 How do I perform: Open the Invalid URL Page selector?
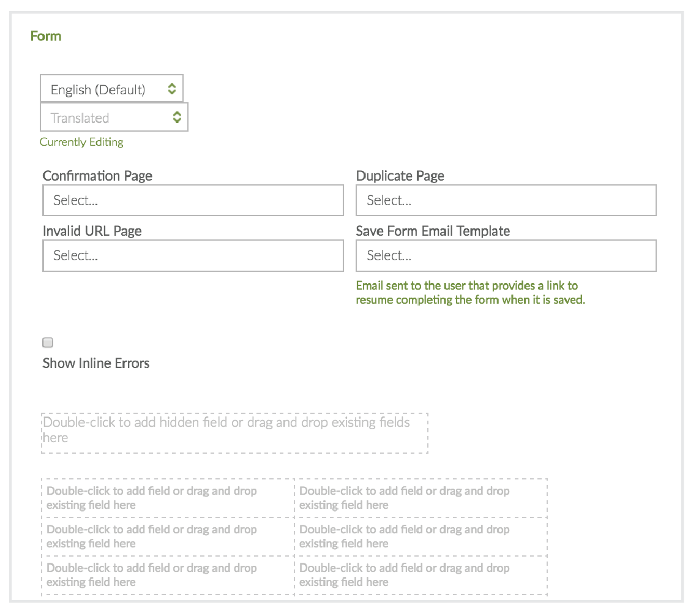[x=193, y=256]
